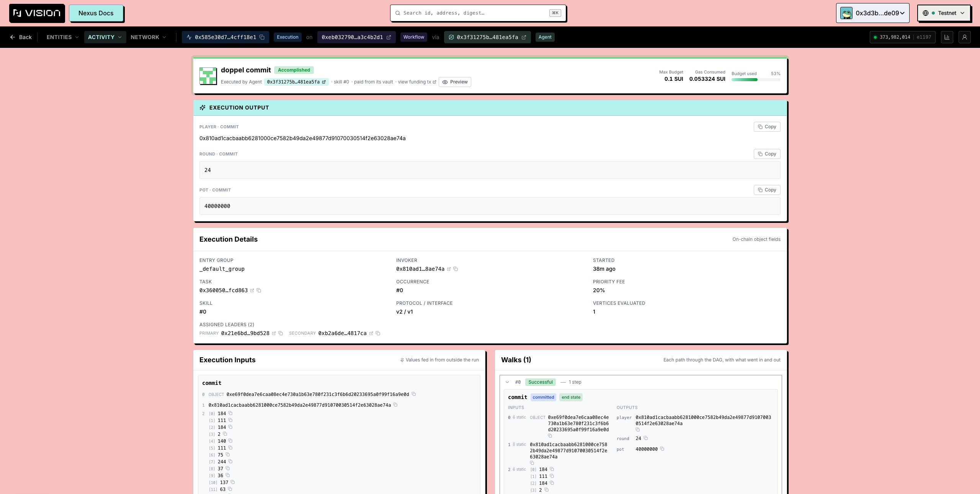Image resolution: width=980 pixels, height=494 pixels.
Task: Click the 'committed' state tag
Action: coord(543,397)
